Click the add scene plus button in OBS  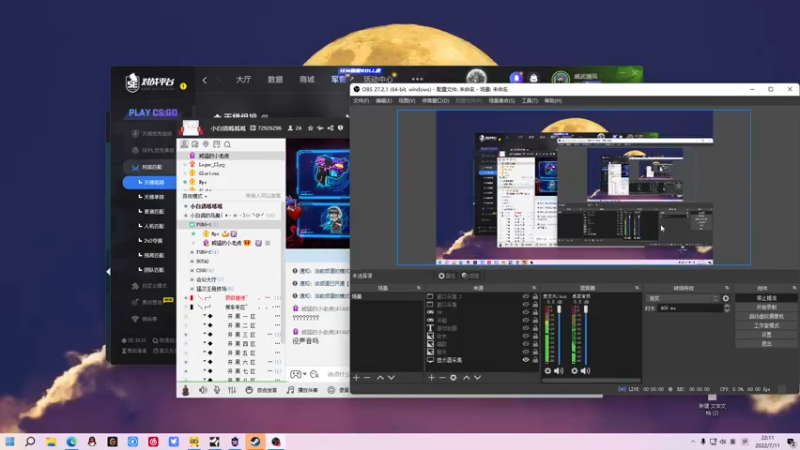[356, 377]
